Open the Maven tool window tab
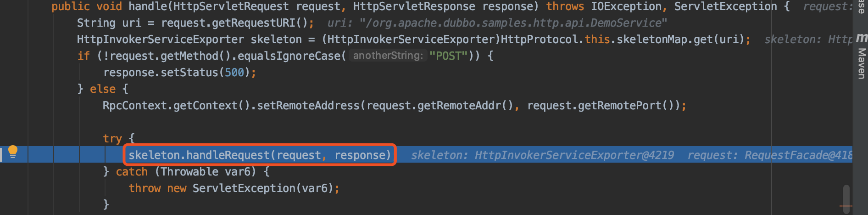This screenshot has width=868, height=215. [x=862, y=63]
